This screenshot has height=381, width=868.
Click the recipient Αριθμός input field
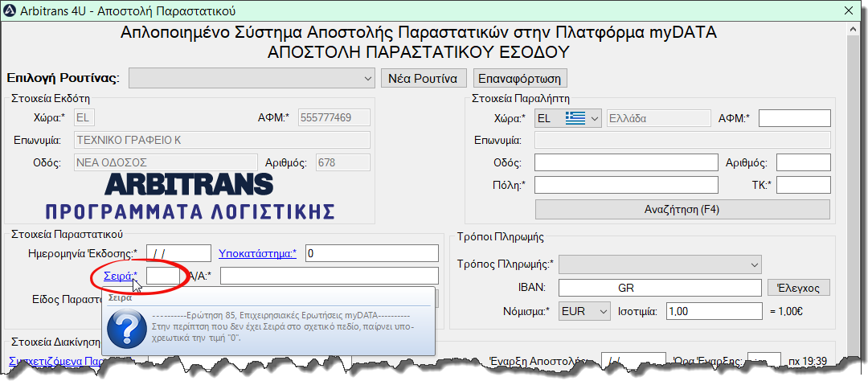tap(803, 163)
